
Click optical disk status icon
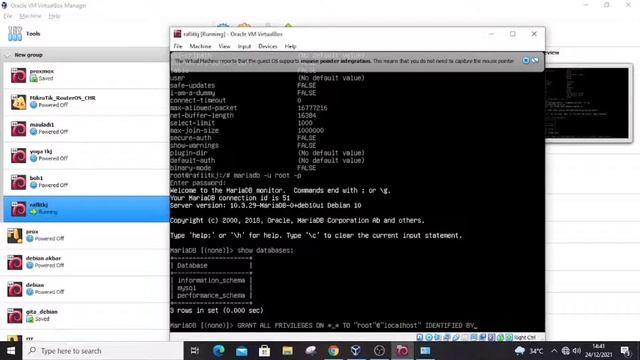point(429,337)
